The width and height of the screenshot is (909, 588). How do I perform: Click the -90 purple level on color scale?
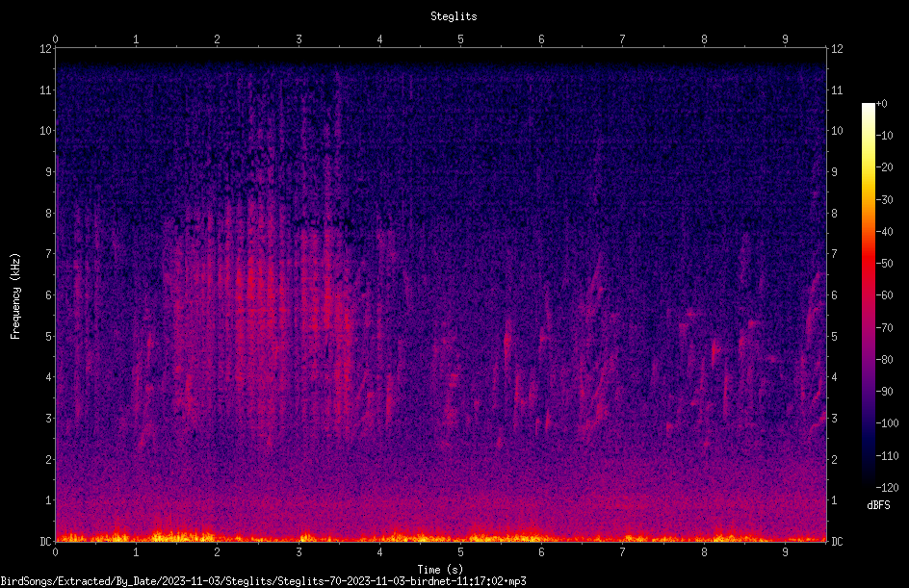tap(884, 392)
